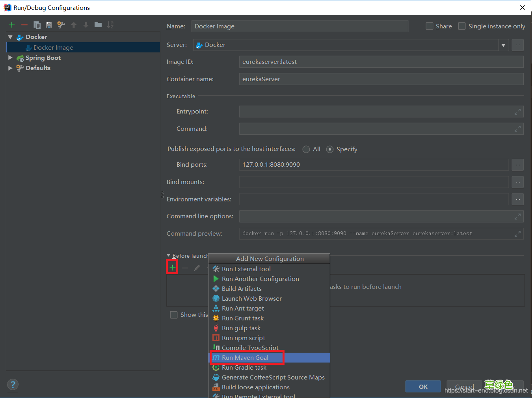532x398 pixels.
Task: Choose Run Grunt task
Action: click(x=269, y=318)
